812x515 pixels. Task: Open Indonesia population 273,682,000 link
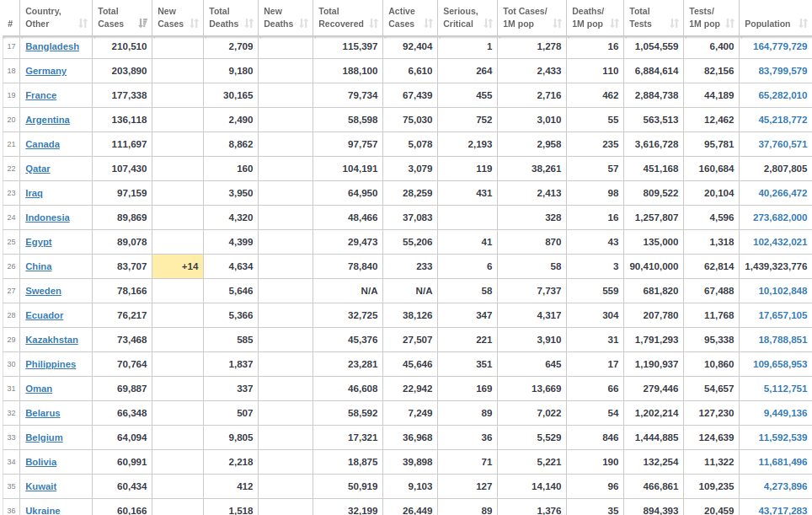pyautogui.click(x=780, y=217)
